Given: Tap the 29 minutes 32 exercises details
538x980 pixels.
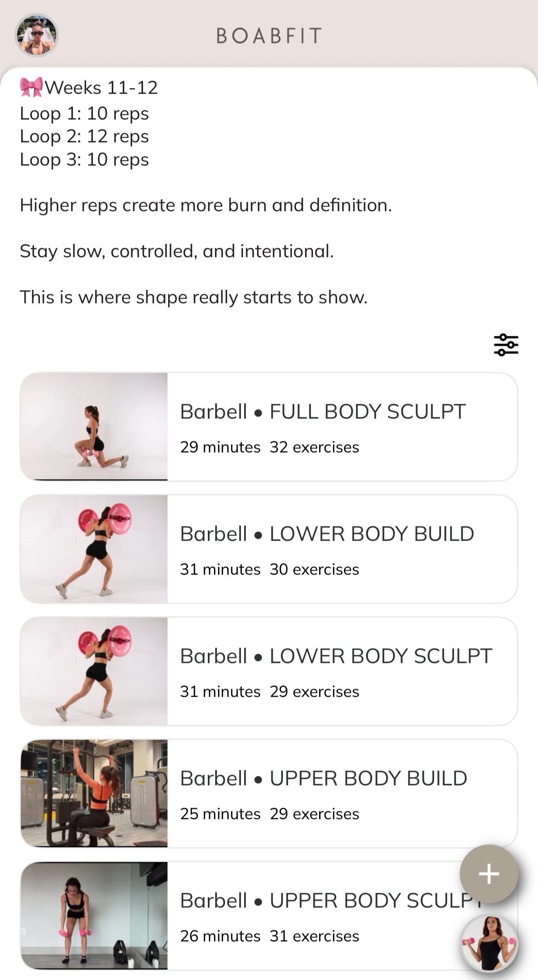Looking at the screenshot, I should coord(269,447).
